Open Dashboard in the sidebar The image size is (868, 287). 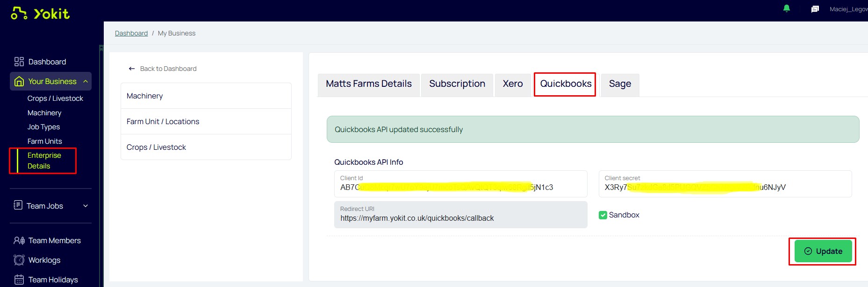tap(47, 62)
